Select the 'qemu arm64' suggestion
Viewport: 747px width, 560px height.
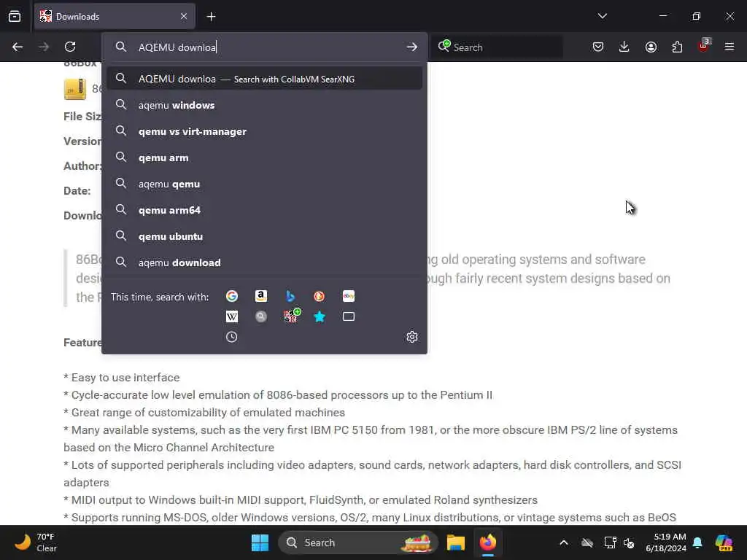pyautogui.click(x=264, y=210)
